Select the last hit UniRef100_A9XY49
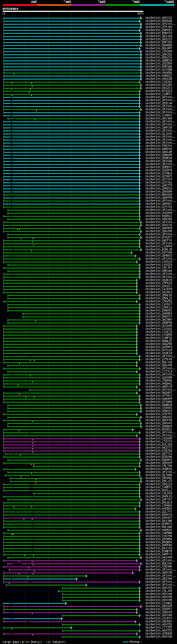 (x=159, y=637)
